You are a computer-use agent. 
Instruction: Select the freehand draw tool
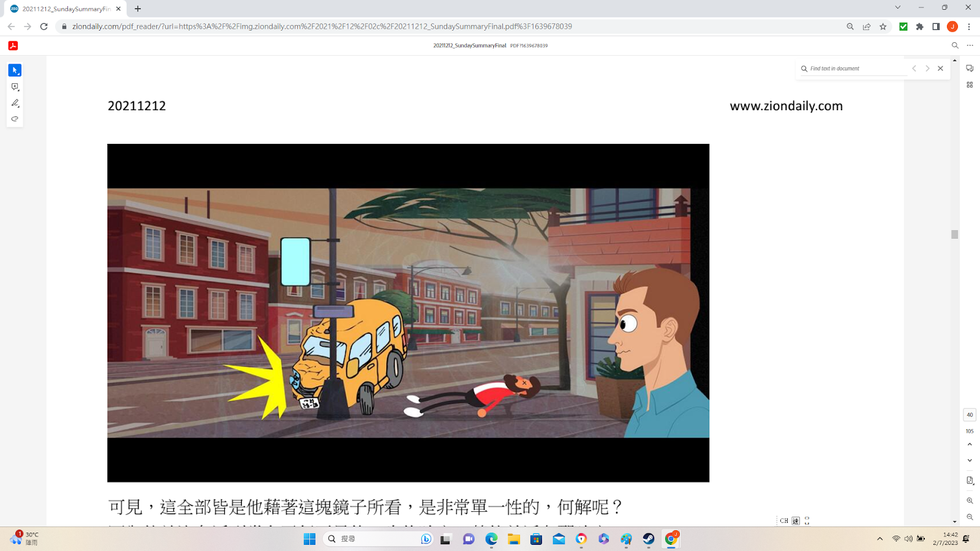15,119
